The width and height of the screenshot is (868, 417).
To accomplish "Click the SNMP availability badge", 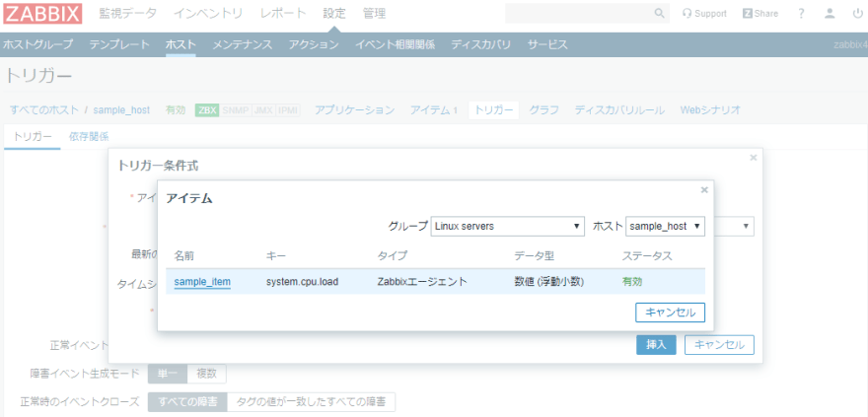I will 236,110.
